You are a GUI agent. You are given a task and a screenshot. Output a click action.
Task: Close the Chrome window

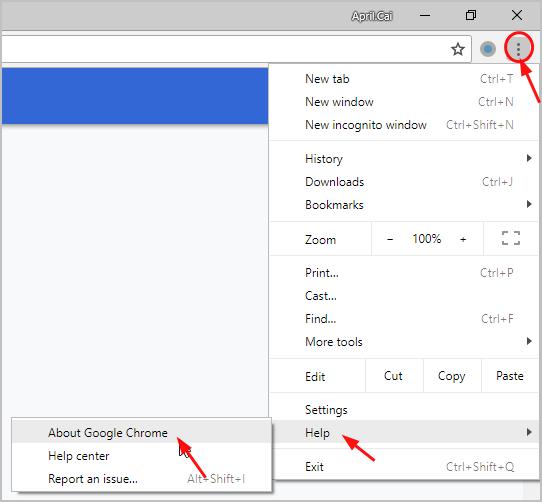[x=517, y=15]
